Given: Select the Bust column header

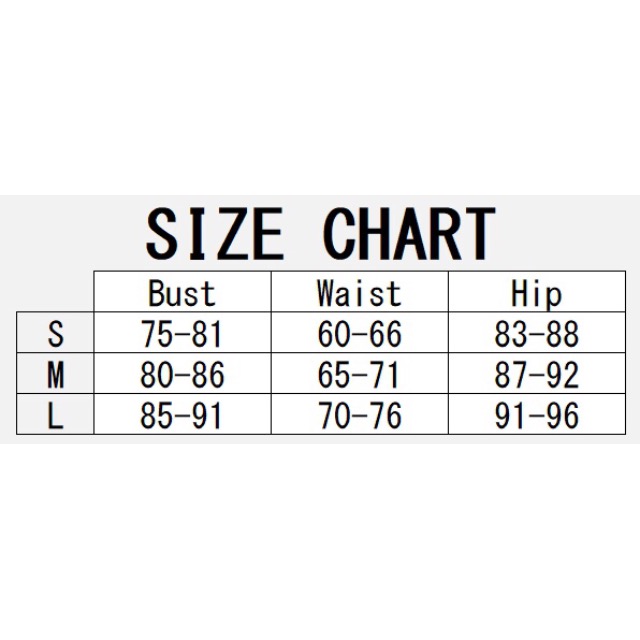Looking at the screenshot, I should point(182,291).
